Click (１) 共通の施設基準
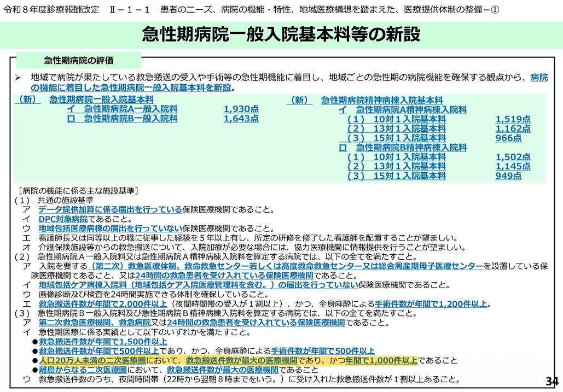Screen dimensions: 563x392 pos(54,200)
